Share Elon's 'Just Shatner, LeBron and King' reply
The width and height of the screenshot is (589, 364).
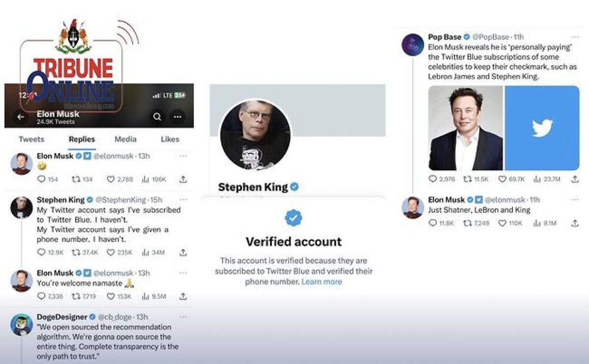tap(575, 223)
